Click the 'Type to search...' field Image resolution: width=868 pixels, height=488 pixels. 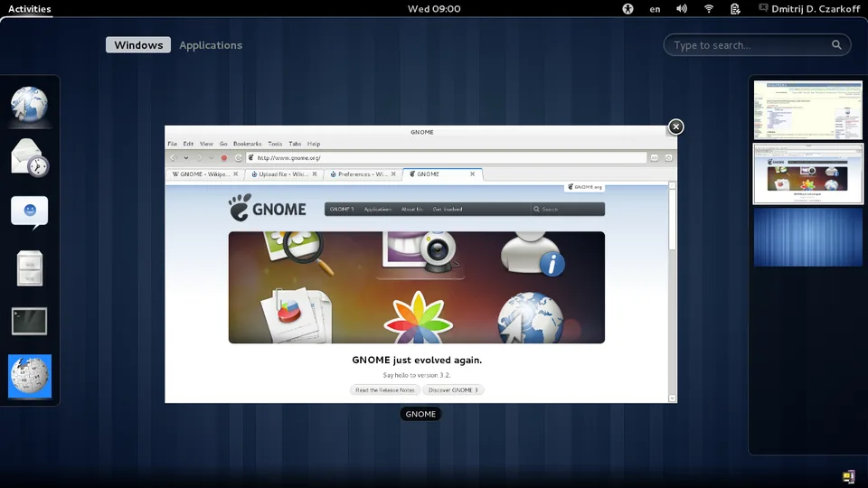(x=750, y=45)
